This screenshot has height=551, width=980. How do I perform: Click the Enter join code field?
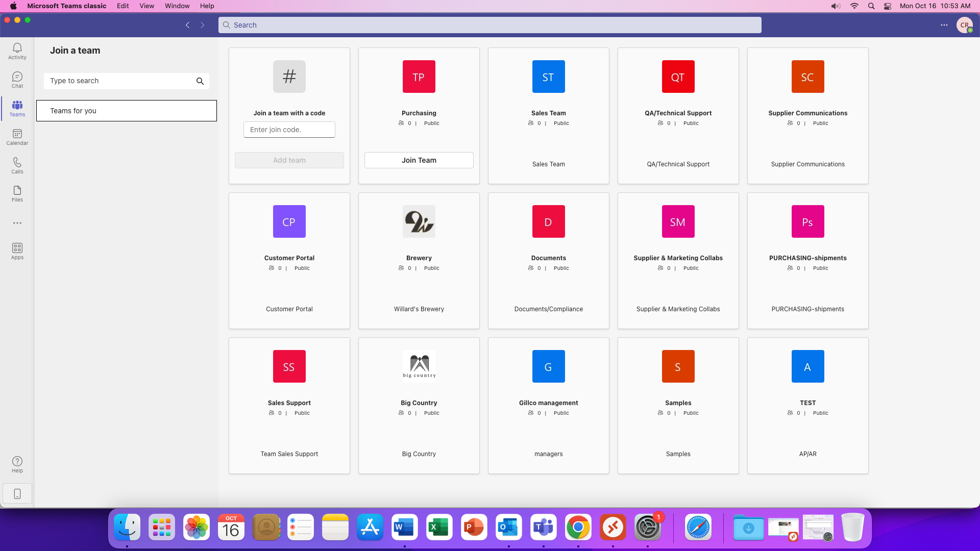tap(289, 130)
